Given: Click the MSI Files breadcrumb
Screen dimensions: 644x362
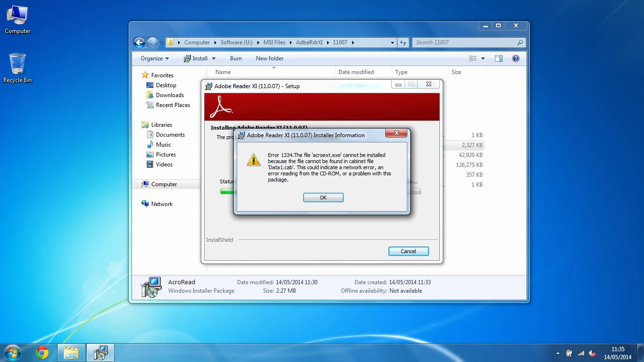Looking at the screenshot, I should pyautogui.click(x=273, y=42).
